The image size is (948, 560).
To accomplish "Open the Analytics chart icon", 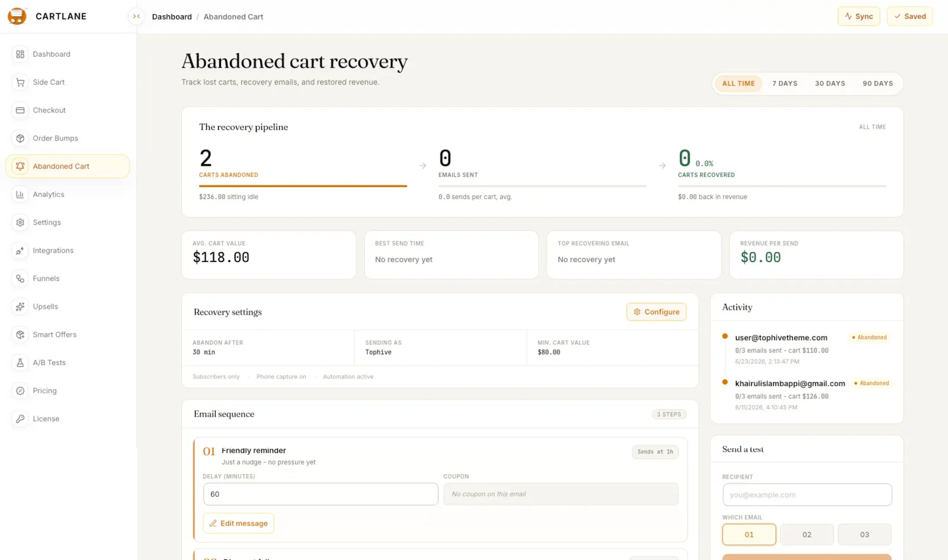I will pyautogui.click(x=20, y=194).
